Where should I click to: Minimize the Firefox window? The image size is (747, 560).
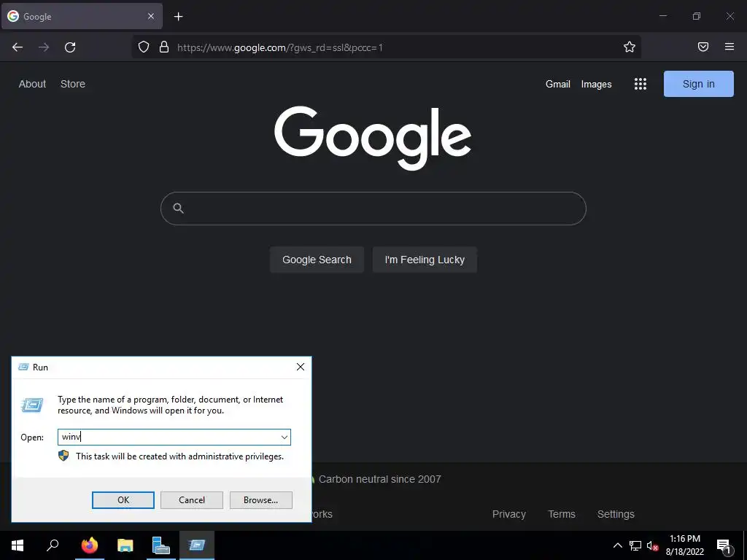point(663,16)
